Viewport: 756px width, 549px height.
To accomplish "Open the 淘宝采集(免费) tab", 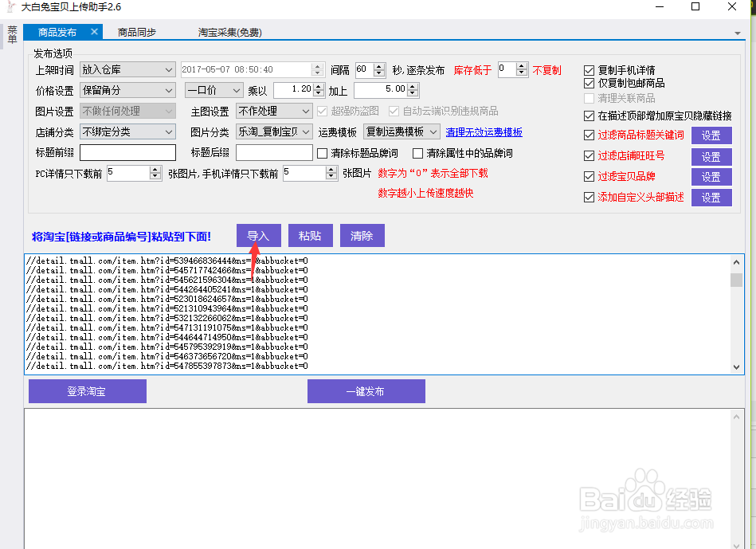I will click(x=230, y=33).
